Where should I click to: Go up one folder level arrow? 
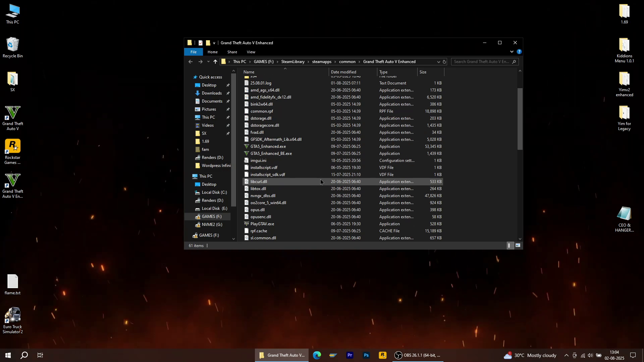tap(215, 62)
